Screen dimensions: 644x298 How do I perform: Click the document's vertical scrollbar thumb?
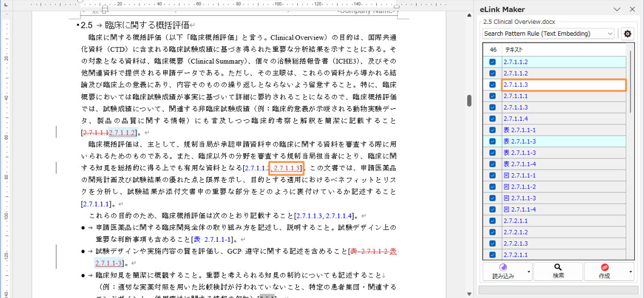pos(469,100)
